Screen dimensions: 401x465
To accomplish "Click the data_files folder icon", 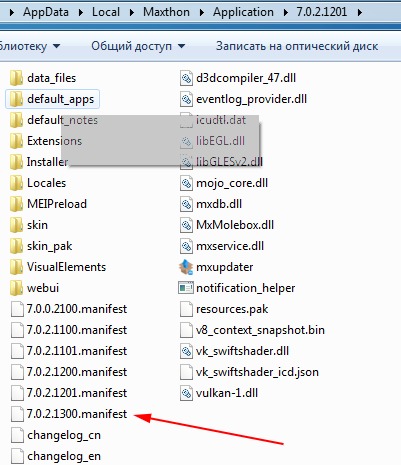I will [x=16, y=78].
